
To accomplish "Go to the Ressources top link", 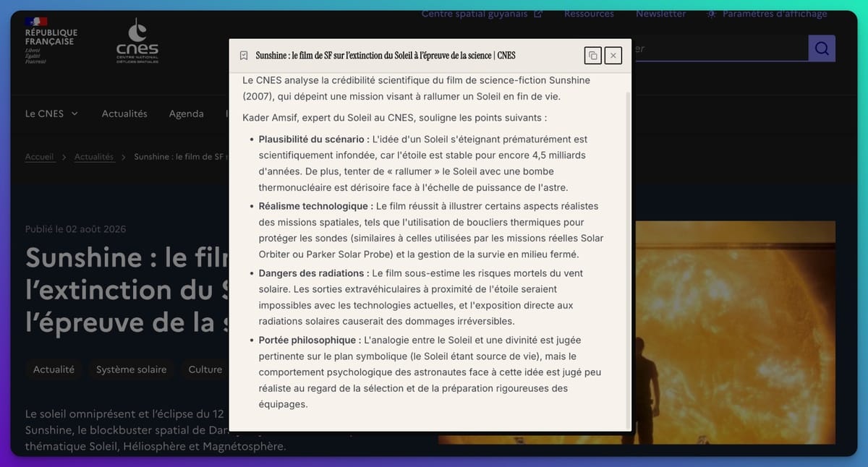I will [589, 14].
